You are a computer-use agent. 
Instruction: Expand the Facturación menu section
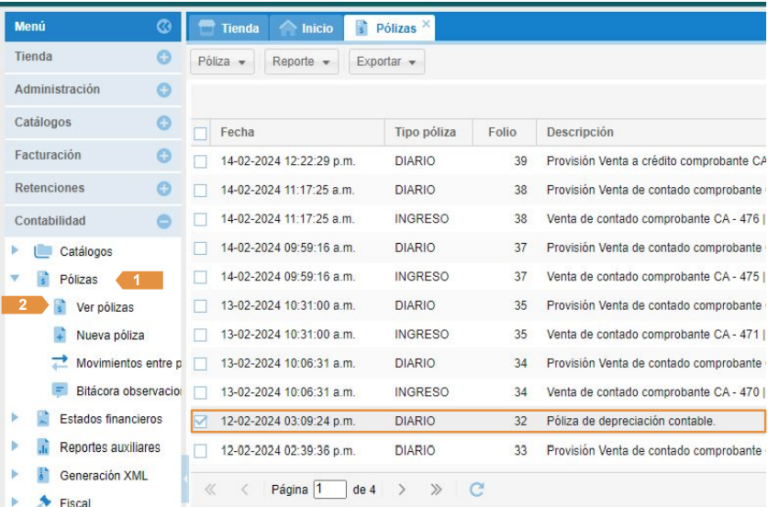[x=164, y=155]
